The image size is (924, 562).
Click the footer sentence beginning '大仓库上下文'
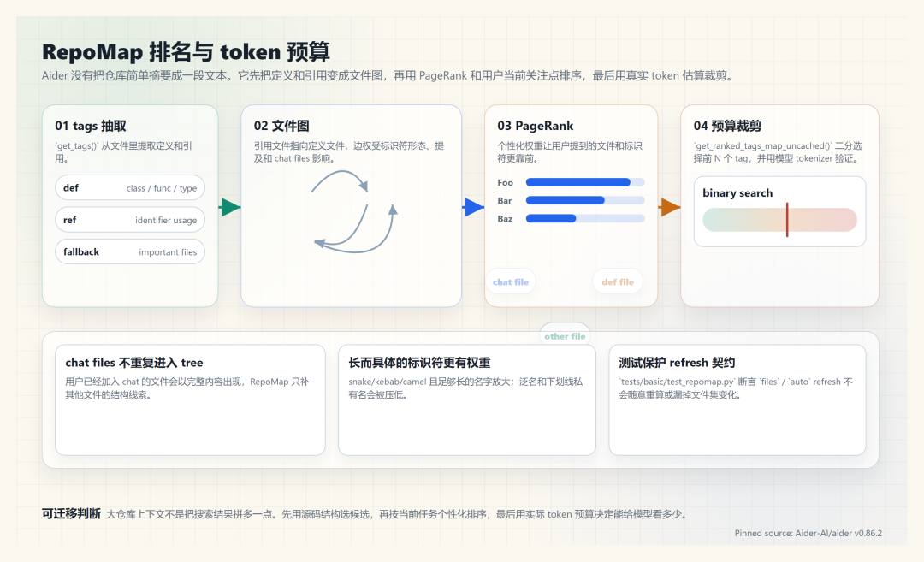[x=396, y=514]
